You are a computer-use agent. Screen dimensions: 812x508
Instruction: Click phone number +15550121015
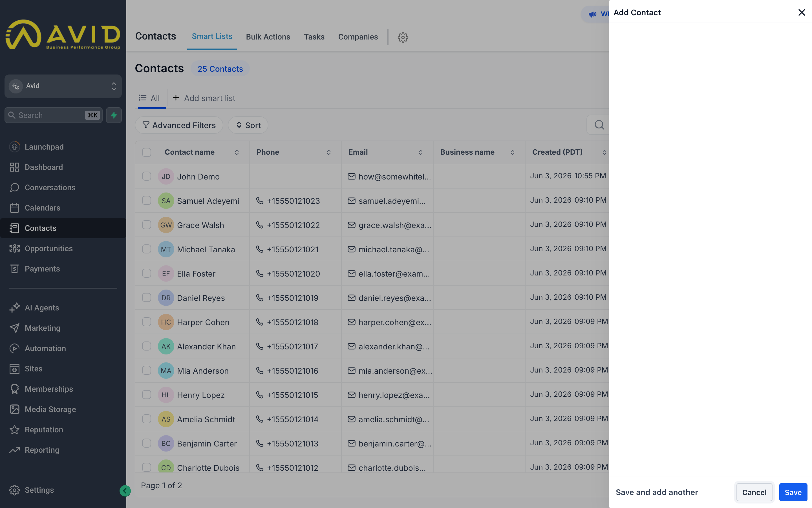tap(292, 395)
